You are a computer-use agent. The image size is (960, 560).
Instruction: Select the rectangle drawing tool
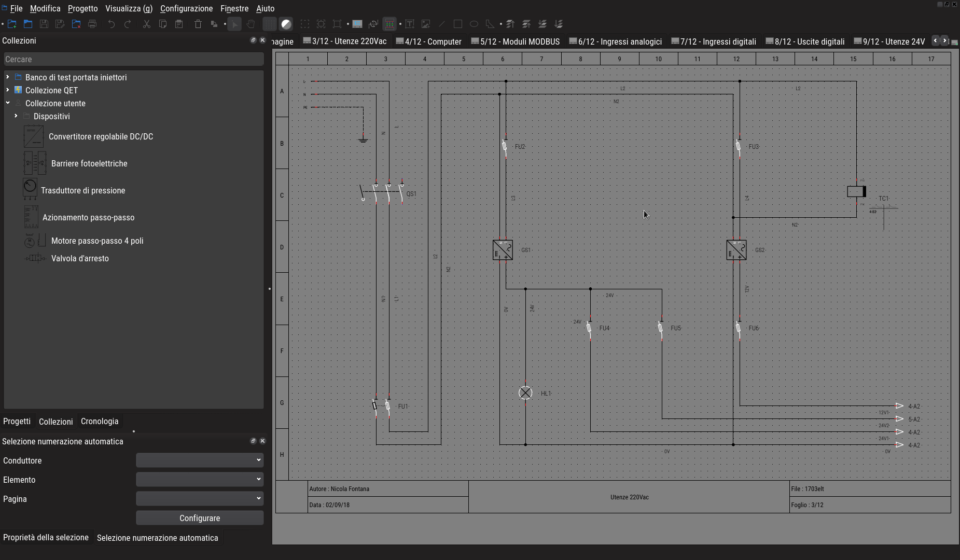(x=457, y=24)
